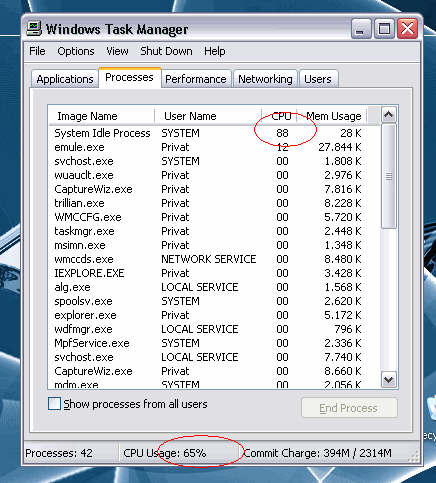This screenshot has width=436, height=483.
Task: Click the NETWORK SERVICE user name cell
Action: (209, 259)
